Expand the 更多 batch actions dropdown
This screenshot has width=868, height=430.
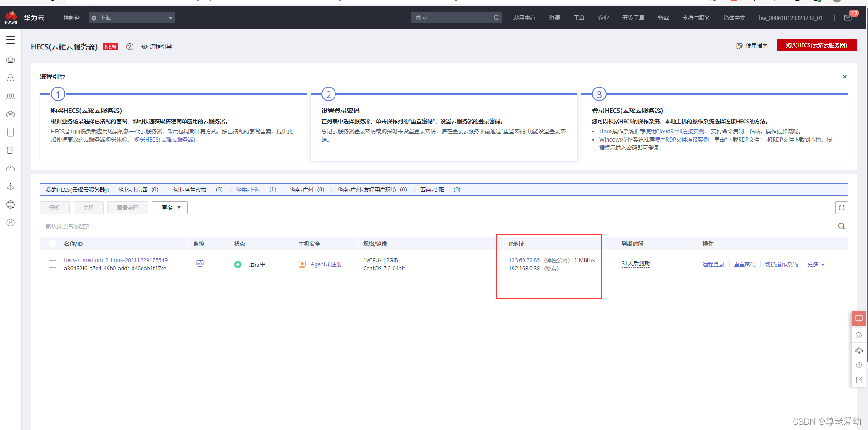pos(170,208)
